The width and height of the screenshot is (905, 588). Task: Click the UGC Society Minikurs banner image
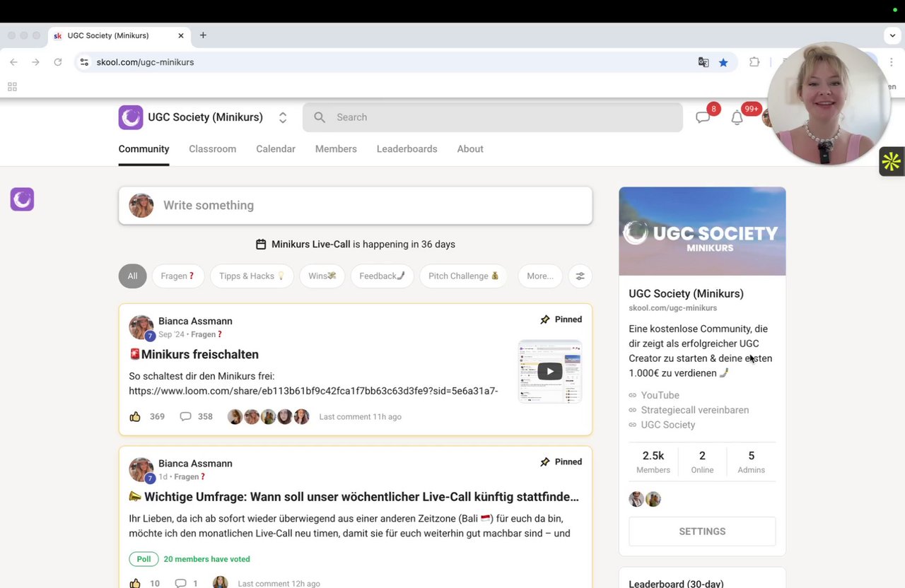click(702, 231)
